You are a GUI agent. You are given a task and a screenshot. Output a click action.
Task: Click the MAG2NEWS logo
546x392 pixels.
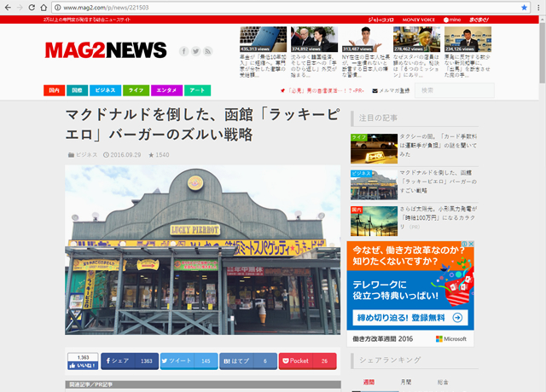coord(106,51)
